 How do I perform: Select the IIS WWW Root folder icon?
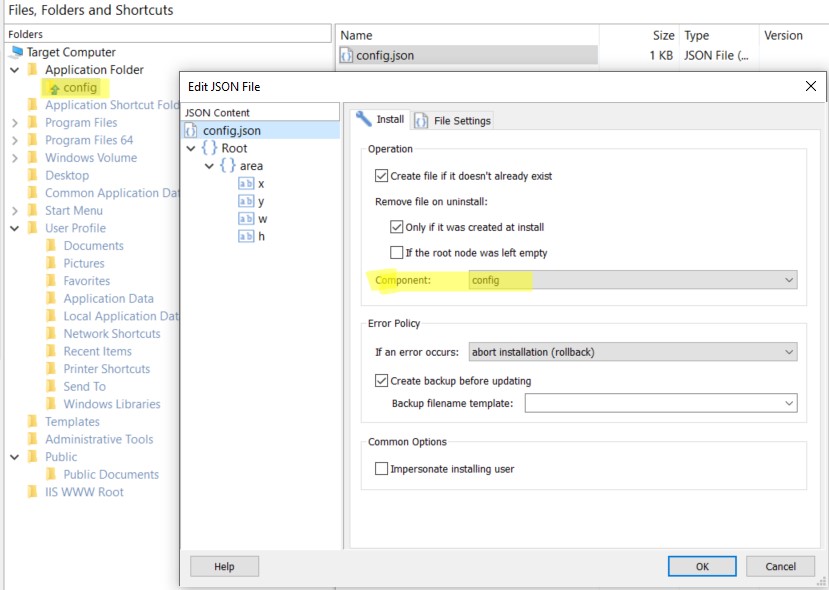pos(33,492)
